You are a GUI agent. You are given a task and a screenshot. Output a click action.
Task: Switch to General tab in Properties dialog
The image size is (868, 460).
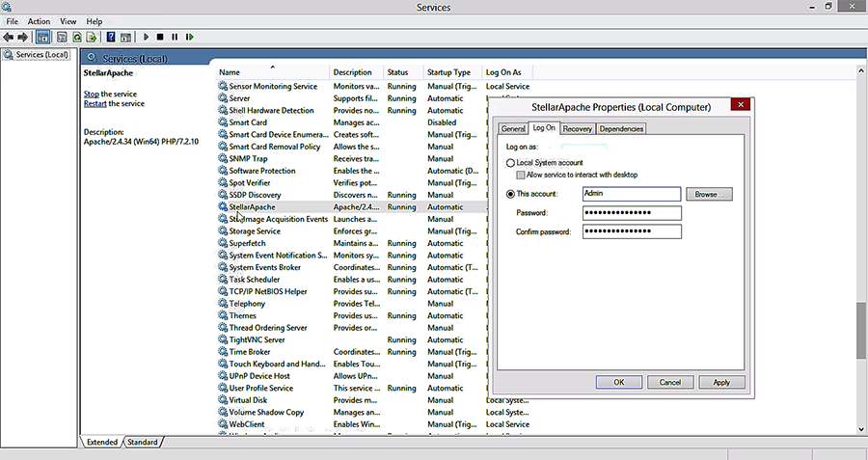point(513,128)
